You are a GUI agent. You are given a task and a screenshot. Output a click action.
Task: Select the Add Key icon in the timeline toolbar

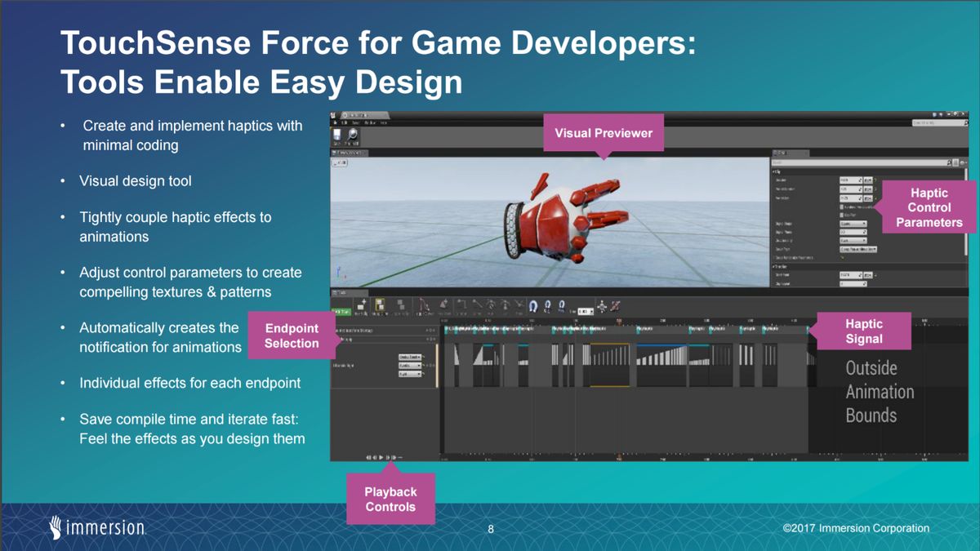[x=361, y=306]
